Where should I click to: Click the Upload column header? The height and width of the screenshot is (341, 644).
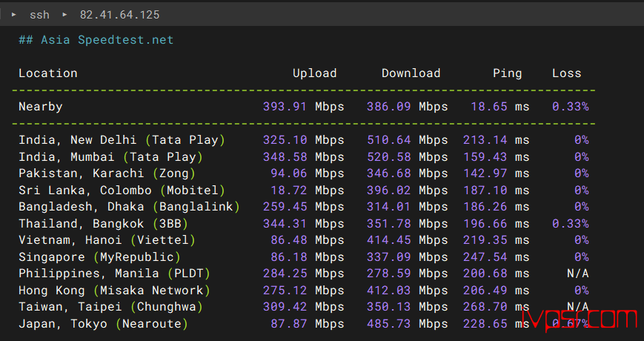pyautogui.click(x=315, y=73)
